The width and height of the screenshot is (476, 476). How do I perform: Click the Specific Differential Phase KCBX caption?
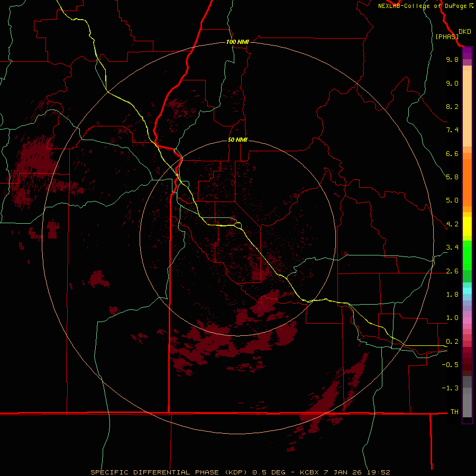coord(240,472)
